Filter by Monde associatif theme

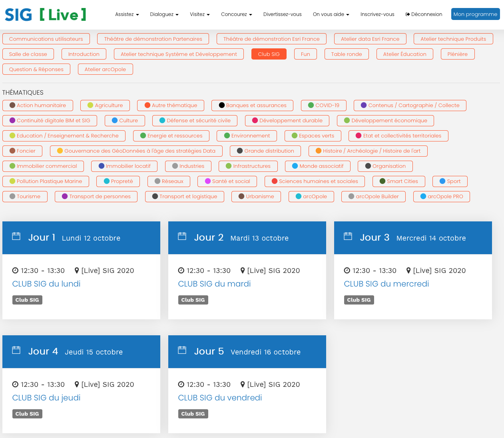[x=318, y=166]
